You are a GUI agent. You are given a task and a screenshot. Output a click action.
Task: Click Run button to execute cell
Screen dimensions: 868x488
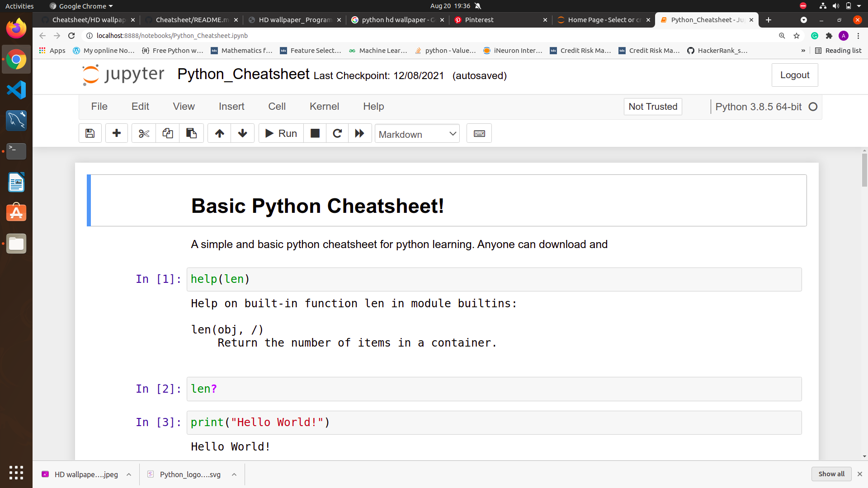(x=281, y=133)
